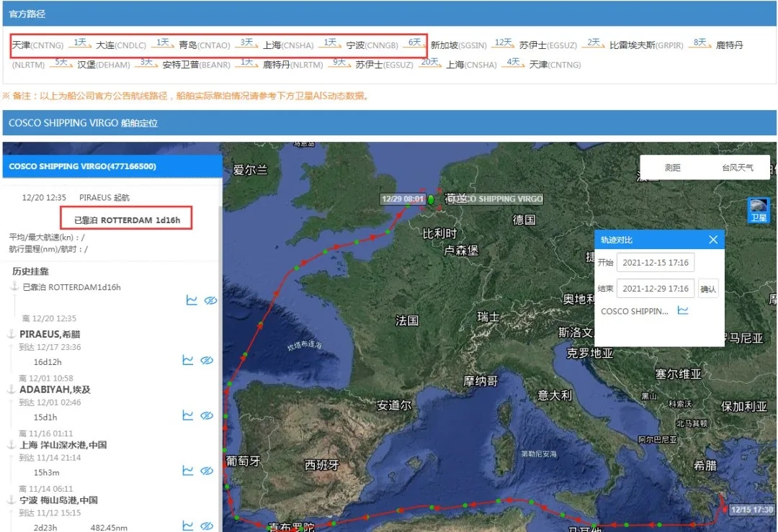Click 安特卫普(BEANR) in the official route
This screenshot has width=778, height=532.
196,65
